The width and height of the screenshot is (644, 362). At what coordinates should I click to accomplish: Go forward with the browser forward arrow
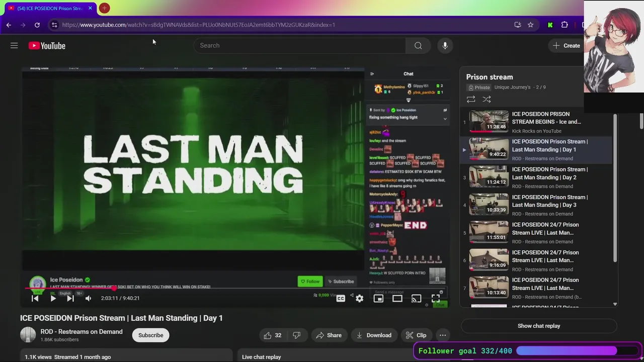pyautogui.click(x=23, y=25)
